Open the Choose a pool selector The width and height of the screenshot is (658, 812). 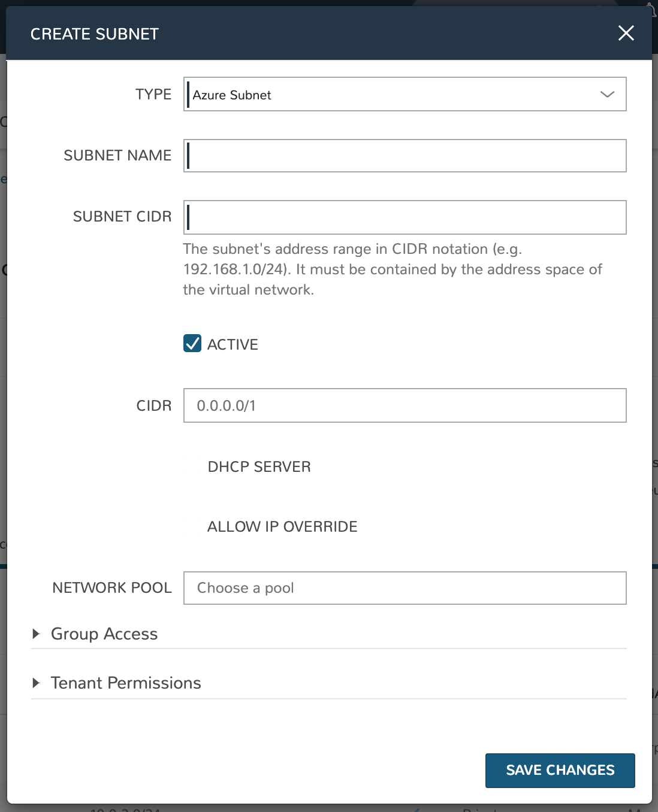(x=405, y=588)
